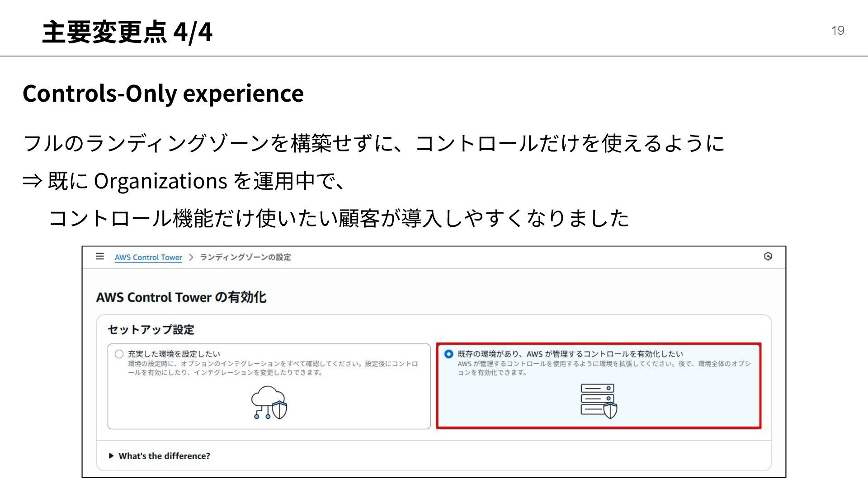Image resolution: width=868 pixels, height=488 pixels.
Task: Select the 既存の環境があり radio button
Action: [x=448, y=354]
